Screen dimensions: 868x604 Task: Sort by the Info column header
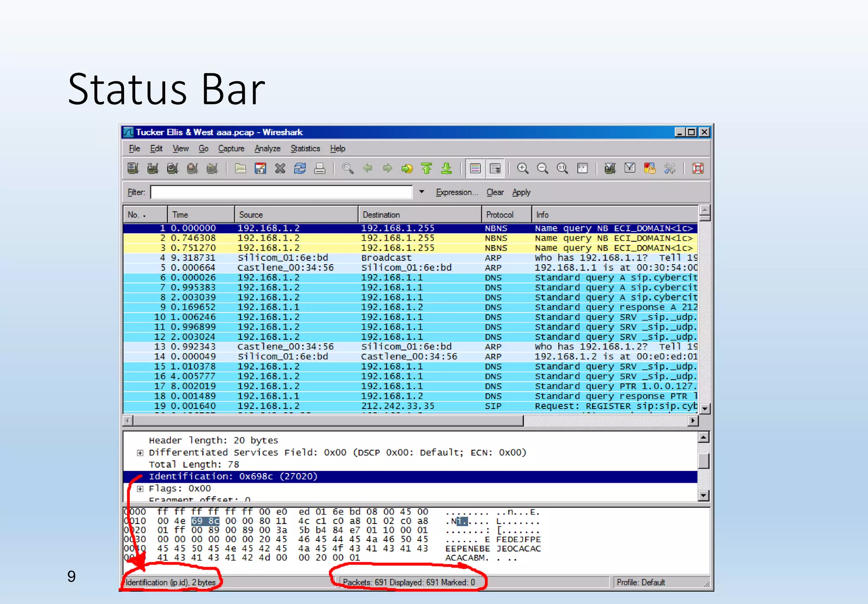click(x=615, y=214)
